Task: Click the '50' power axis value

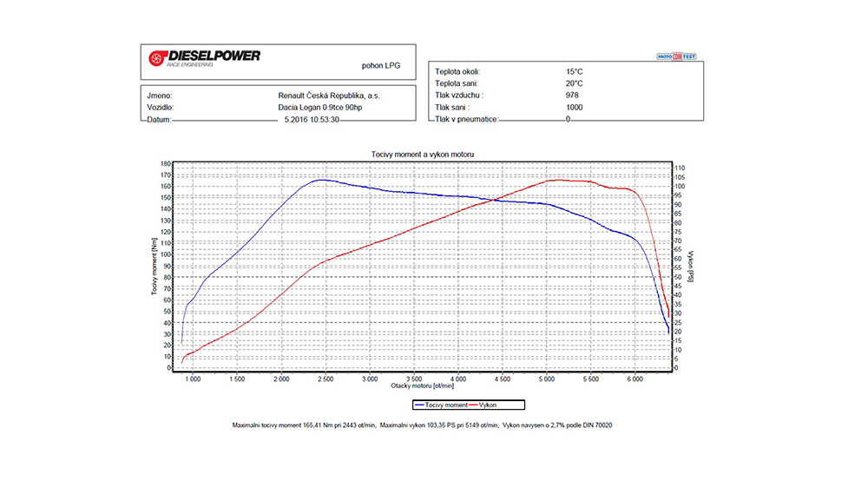Action: pyautogui.click(x=678, y=277)
